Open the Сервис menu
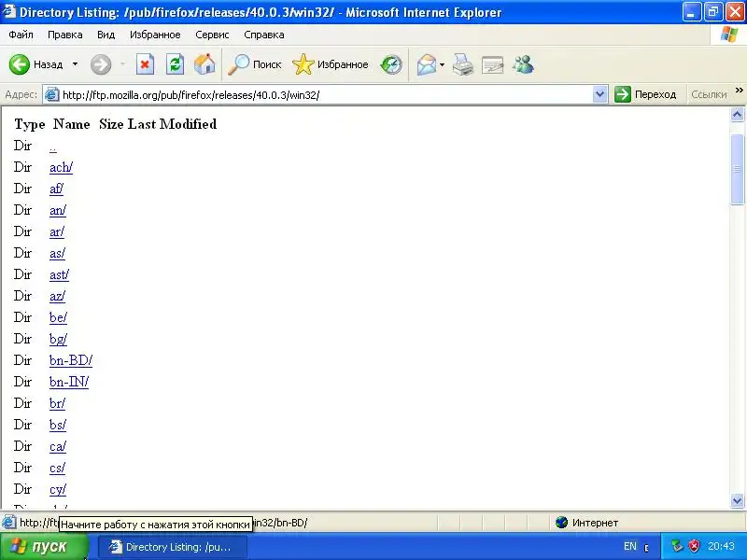Screen dimensions: 747x560 pyautogui.click(x=212, y=35)
